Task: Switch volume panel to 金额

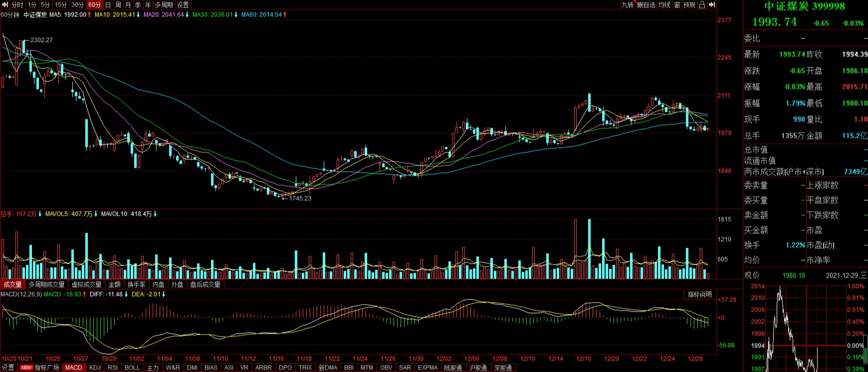Action: [115, 285]
